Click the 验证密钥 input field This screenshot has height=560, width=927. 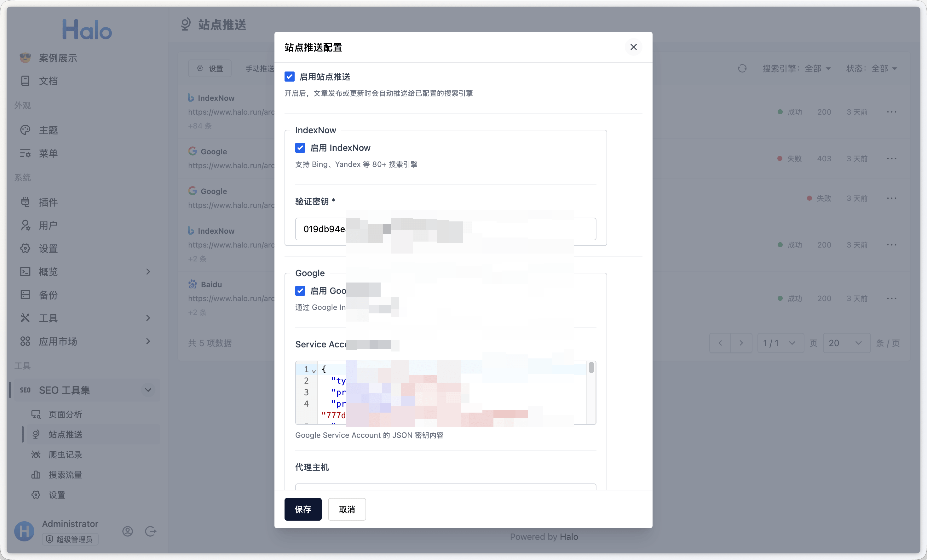446,229
